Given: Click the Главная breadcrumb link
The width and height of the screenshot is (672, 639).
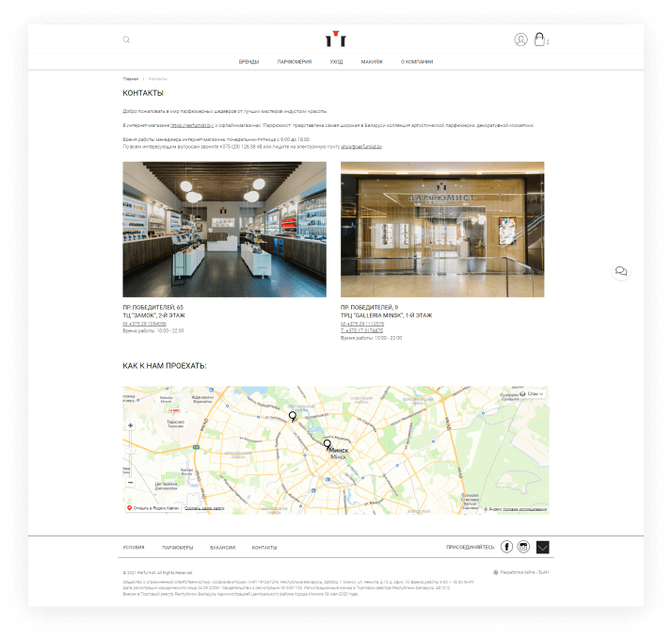Looking at the screenshot, I should [x=130, y=79].
